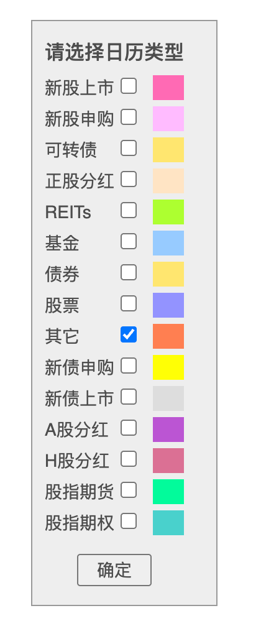Click the purple A股分红 color swatch

168,429
